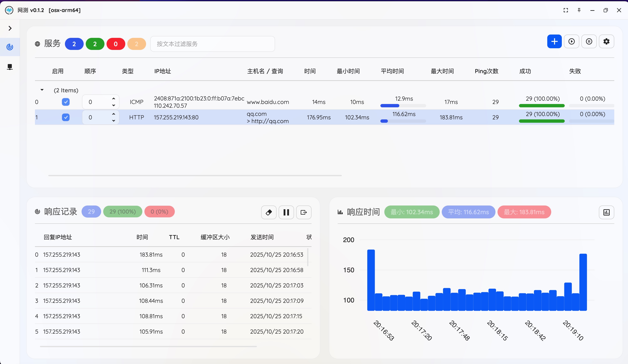The image size is (628, 364).
Task: Export response records with export icon
Action: point(304,212)
